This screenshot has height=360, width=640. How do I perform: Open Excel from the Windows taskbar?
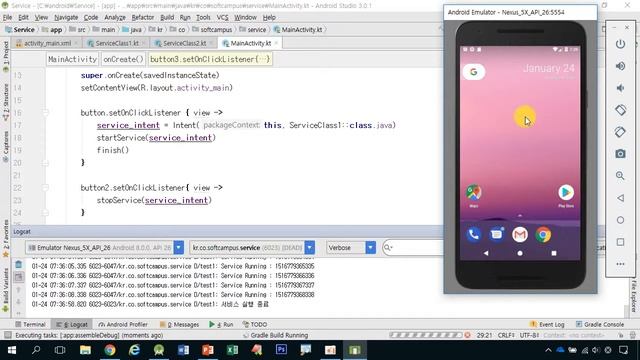point(232,350)
